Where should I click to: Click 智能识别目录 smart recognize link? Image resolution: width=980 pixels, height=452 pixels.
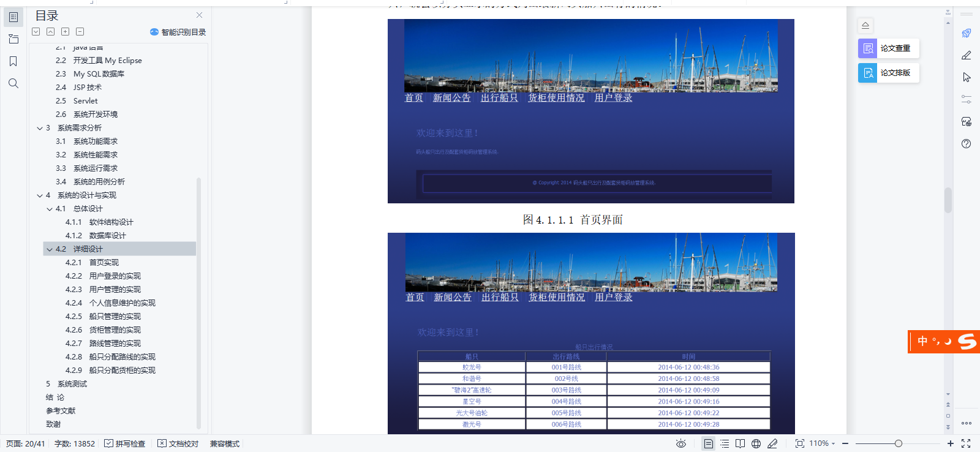[178, 32]
